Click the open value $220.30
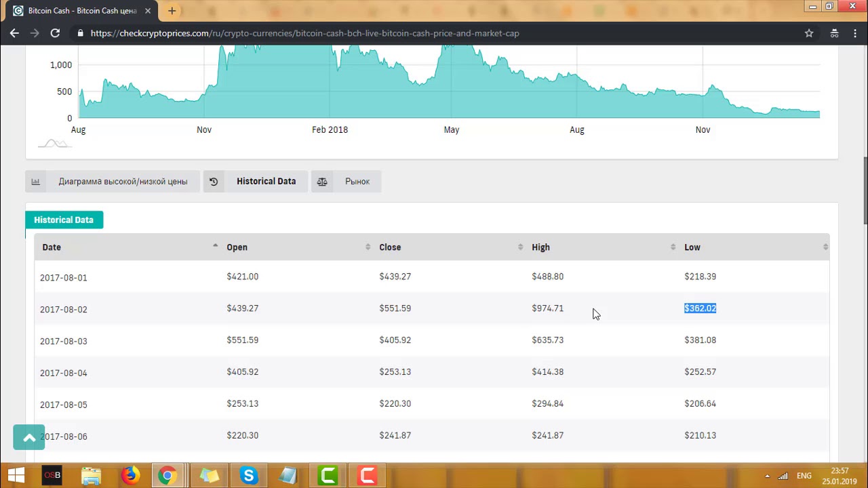 click(x=242, y=436)
